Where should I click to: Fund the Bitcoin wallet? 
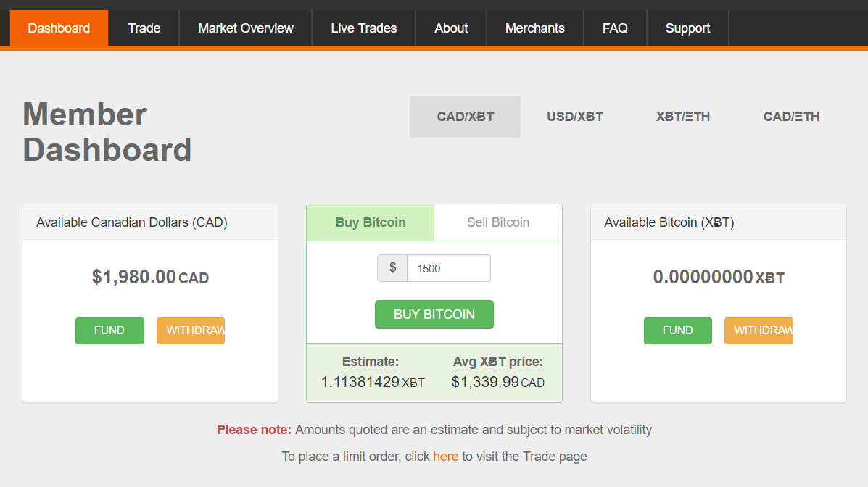click(x=677, y=330)
